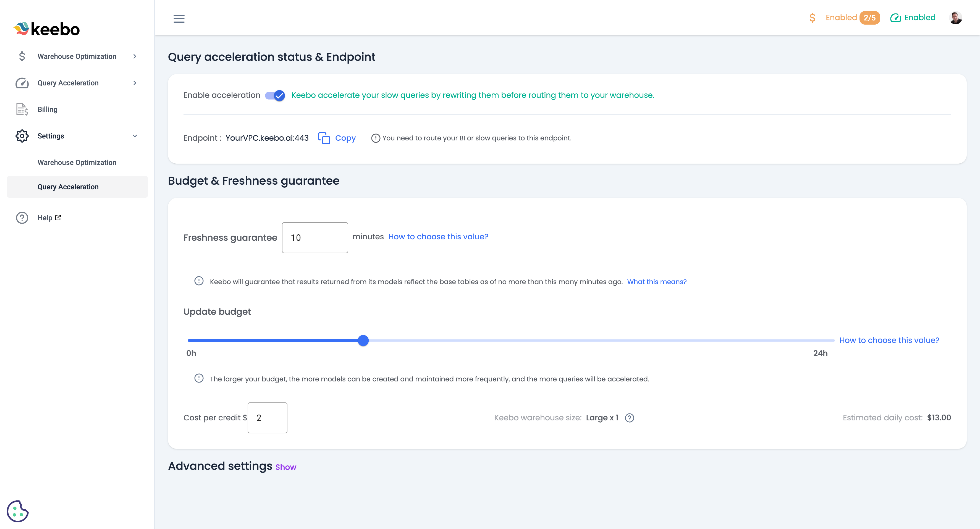Click the Query Acceleration gauge icon
This screenshot has width=980, height=529.
[x=22, y=83]
